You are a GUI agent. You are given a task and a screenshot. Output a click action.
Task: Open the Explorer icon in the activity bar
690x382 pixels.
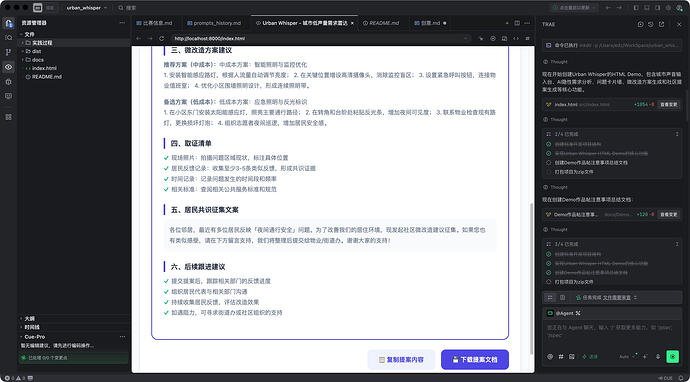click(8, 23)
